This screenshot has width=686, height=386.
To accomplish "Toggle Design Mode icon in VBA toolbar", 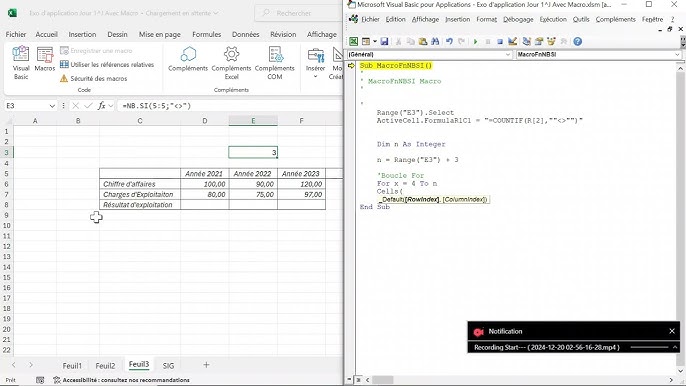I will (x=512, y=42).
